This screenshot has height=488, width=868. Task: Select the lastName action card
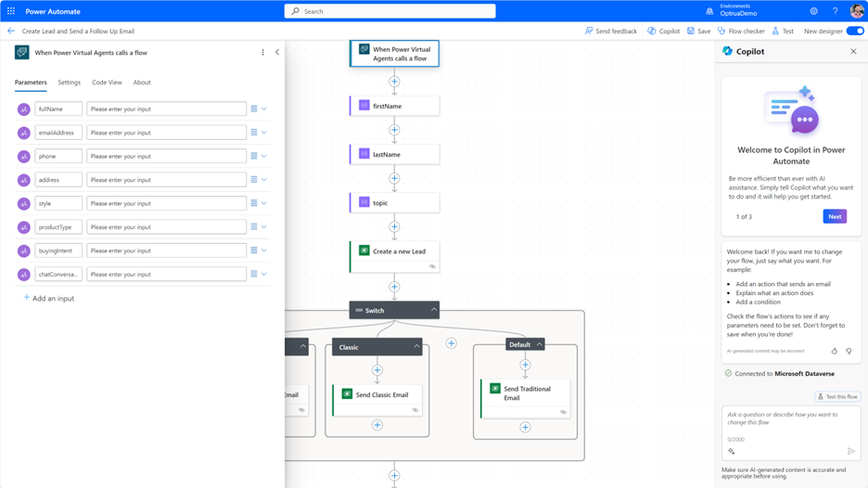tap(394, 154)
